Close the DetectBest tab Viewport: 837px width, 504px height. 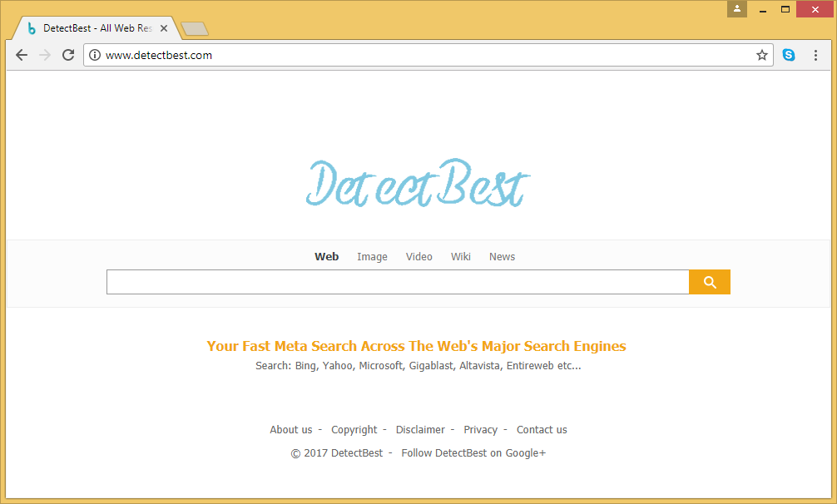coord(164,28)
